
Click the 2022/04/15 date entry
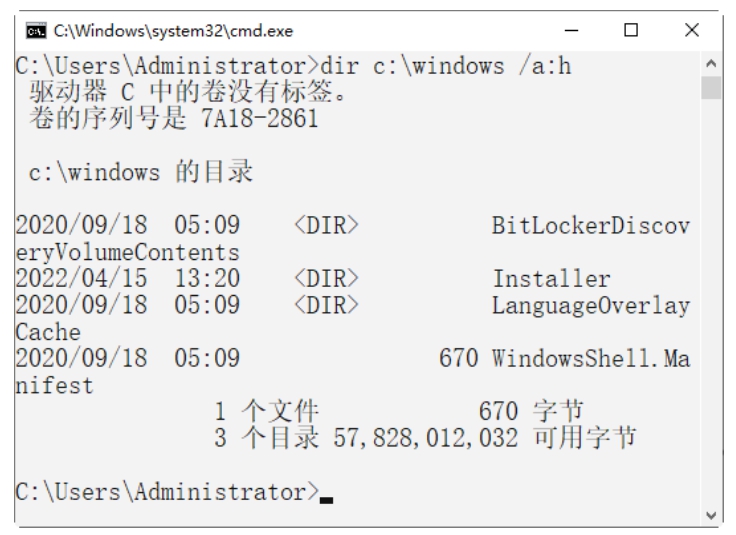tap(81, 279)
